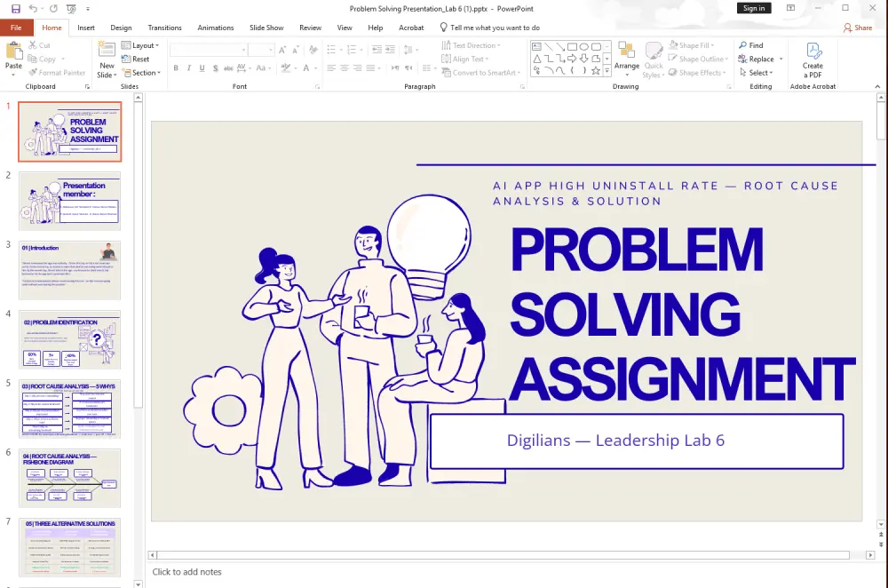Toggle Strikethrough formatting
This screenshot has width=888, height=588.
click(228, 68)
